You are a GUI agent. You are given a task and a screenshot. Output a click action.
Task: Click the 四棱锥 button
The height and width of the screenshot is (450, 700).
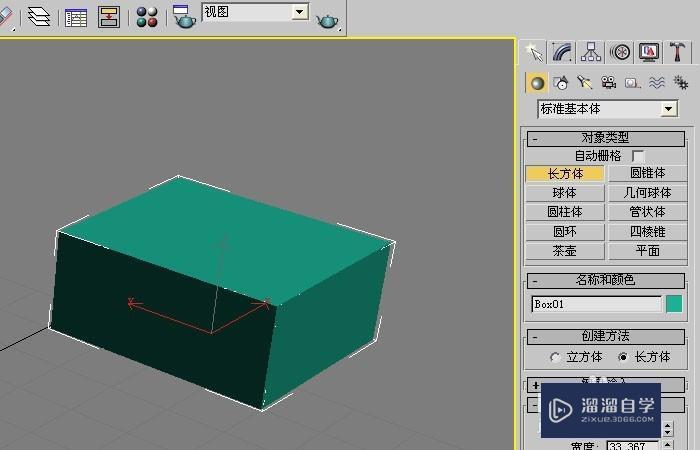(x=647, y=232)
